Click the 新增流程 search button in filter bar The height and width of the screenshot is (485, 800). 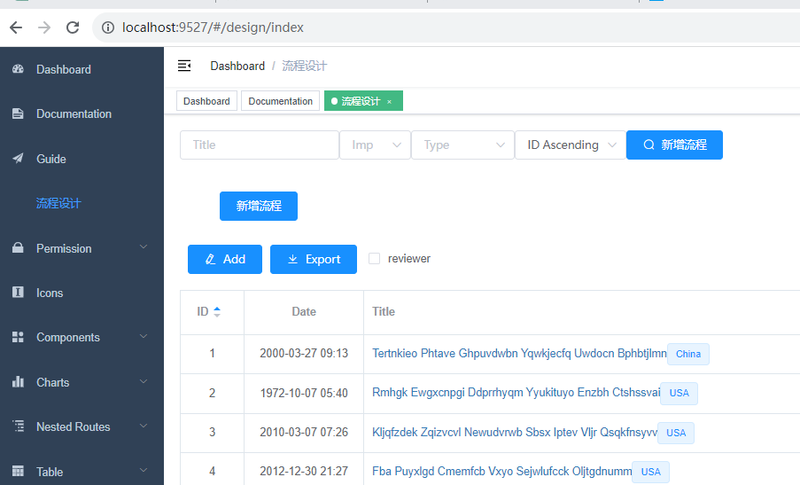tap(674, 145)
